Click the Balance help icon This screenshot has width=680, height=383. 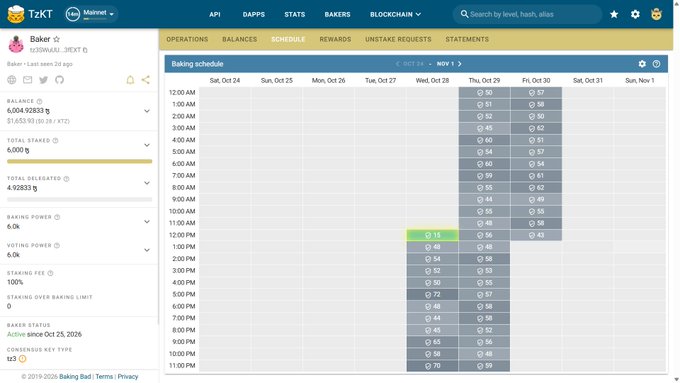pyautogui.click(x=39, y=101)
